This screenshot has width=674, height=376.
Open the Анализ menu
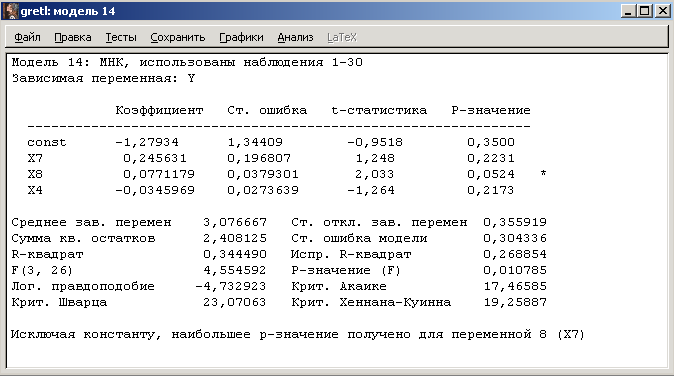coord(295,37)
